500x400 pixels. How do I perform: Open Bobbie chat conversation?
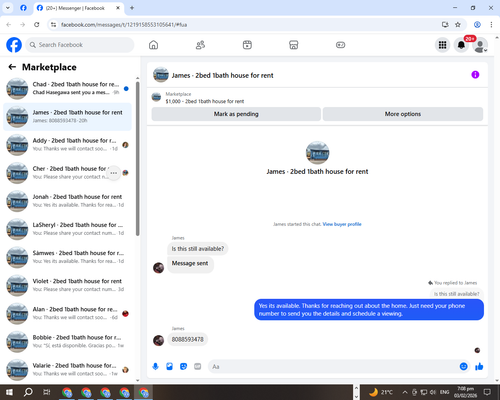click(x=68, y=342)
